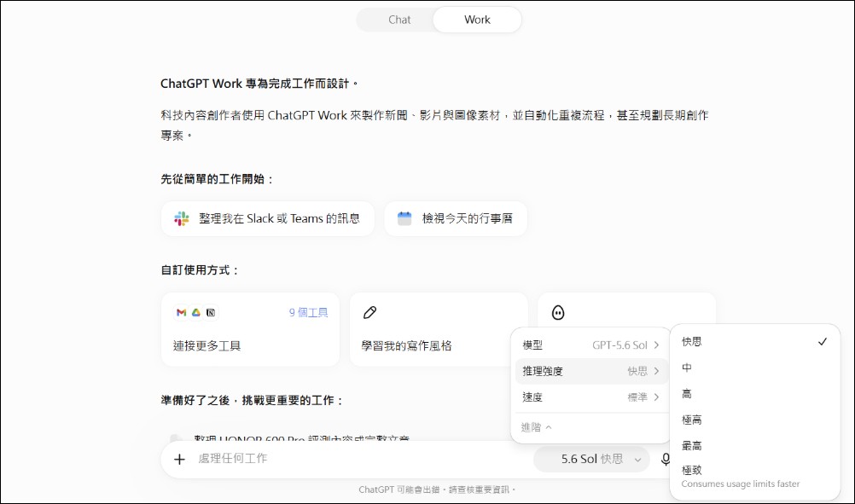Click the Notion icon in tools card
This screenshot has width=855, height=504.
211,312
